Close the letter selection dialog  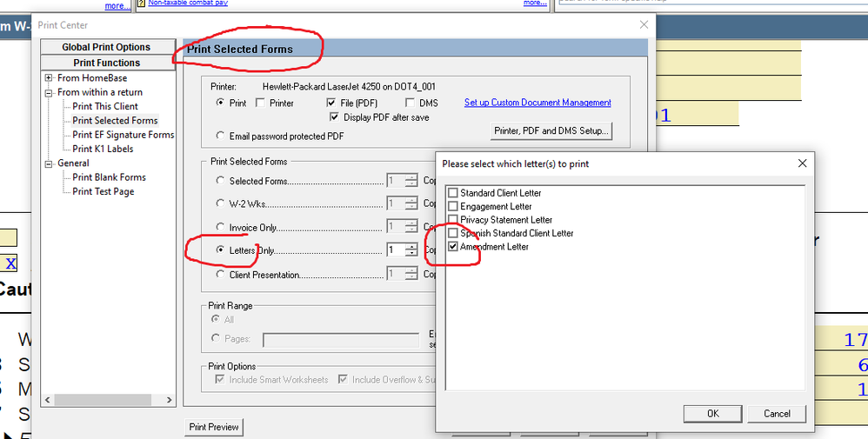click(802, 163)
